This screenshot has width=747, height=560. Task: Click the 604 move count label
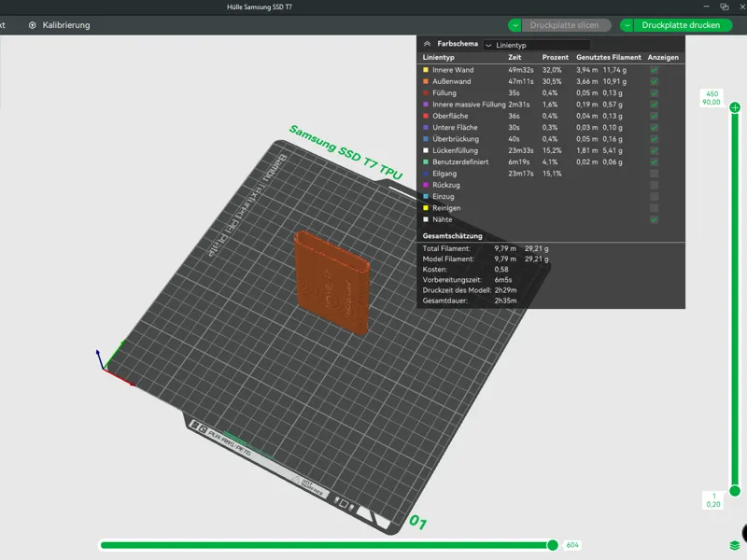(x=572, y=545)
